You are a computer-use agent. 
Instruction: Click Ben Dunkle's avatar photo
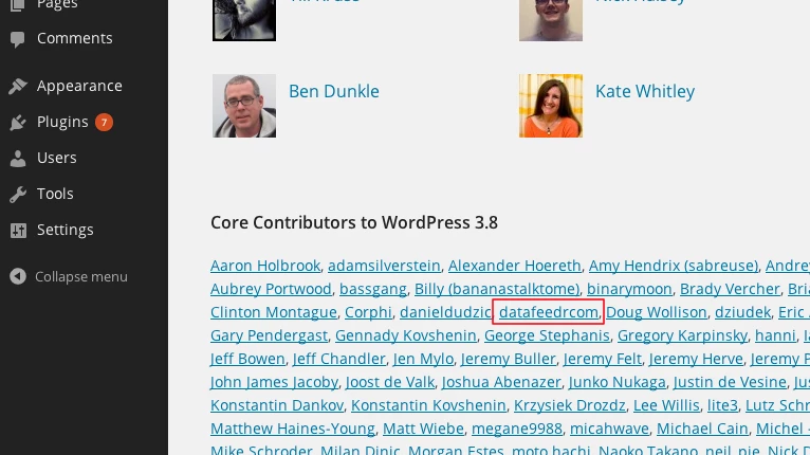(244, 106)
